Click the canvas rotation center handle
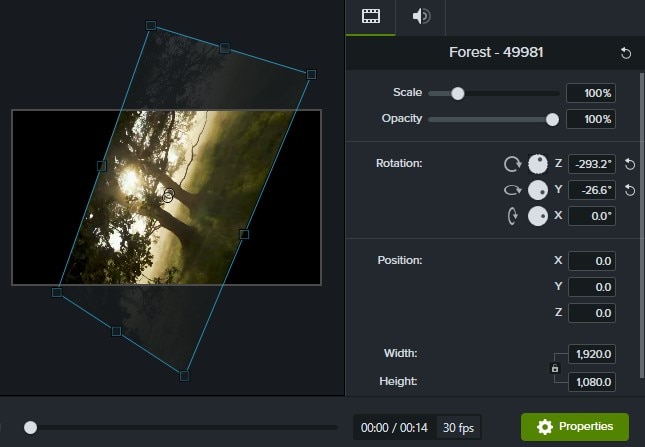The image size is (645, 447). click(168, 195)
